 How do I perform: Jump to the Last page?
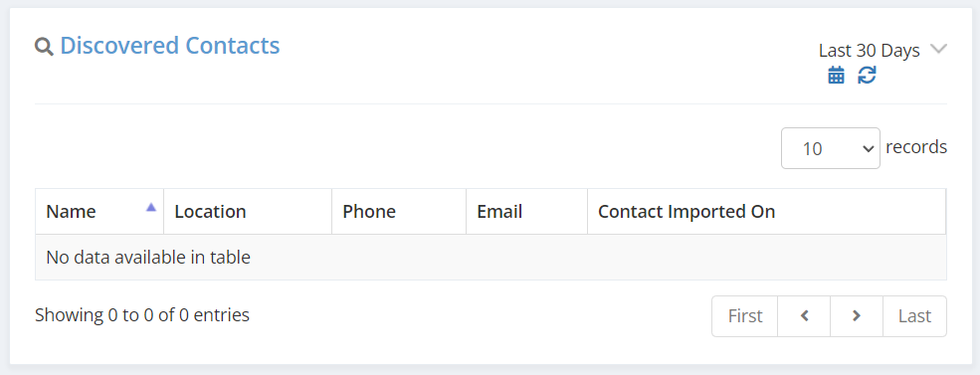pos(915,316)
